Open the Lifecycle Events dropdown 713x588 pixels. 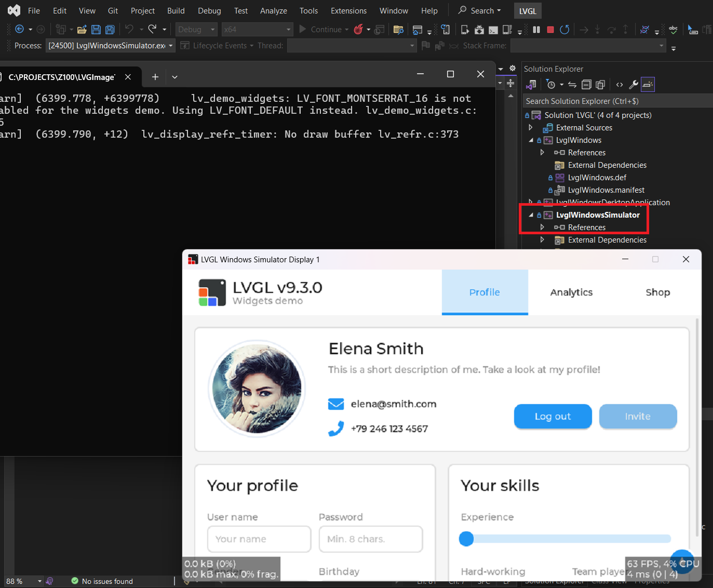point(217,46)
